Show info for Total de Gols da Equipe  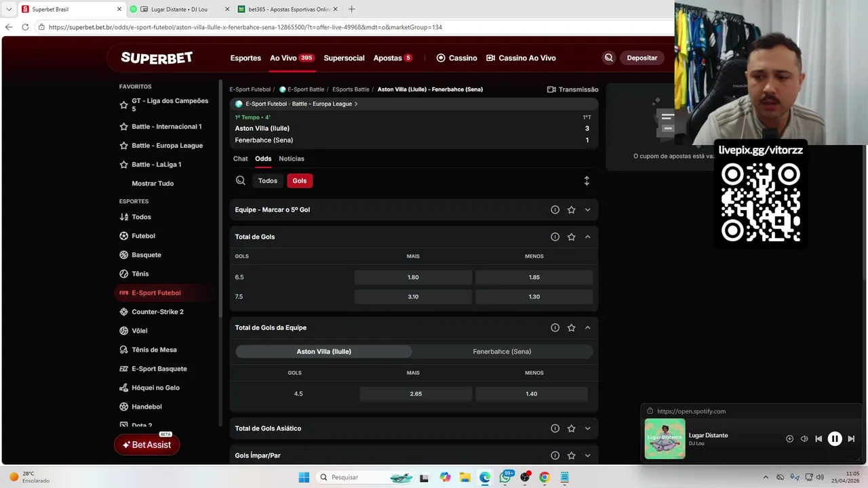[x=555, y=328]
